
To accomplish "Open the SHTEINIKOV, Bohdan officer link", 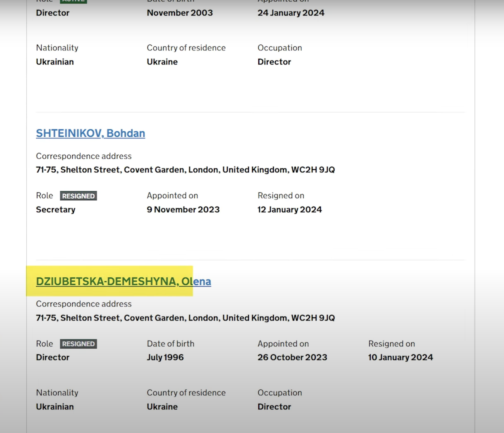I will 90,133.
